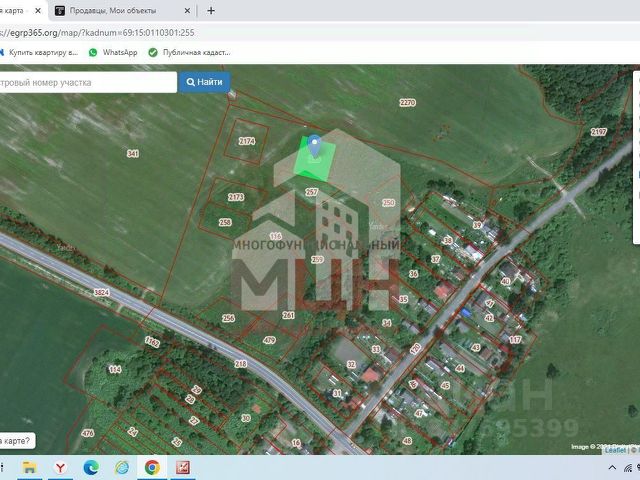Image resolution: width=640 pixels, height=480 pixels.
Task: Open a new browser tab
Action: tap(211, 11)
